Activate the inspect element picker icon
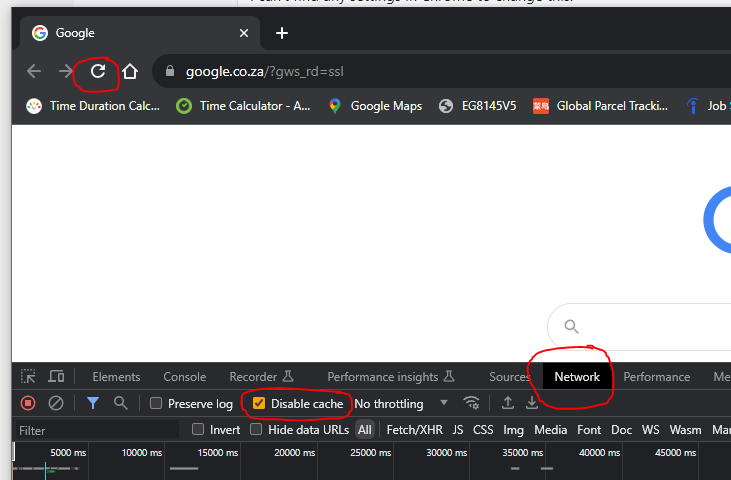This screenshot has height=480, width=731. click(28, 377)
